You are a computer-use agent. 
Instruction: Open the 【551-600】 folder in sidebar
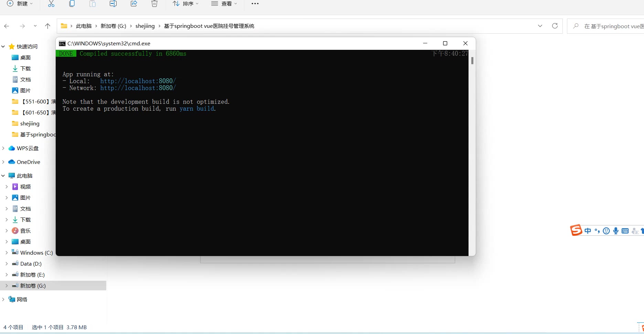point(34,102)
